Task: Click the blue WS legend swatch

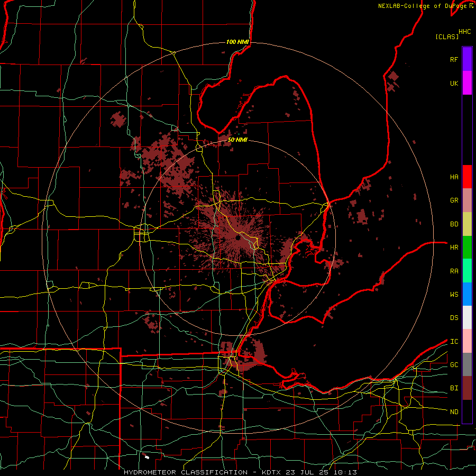Action: (x=467, y=294)
